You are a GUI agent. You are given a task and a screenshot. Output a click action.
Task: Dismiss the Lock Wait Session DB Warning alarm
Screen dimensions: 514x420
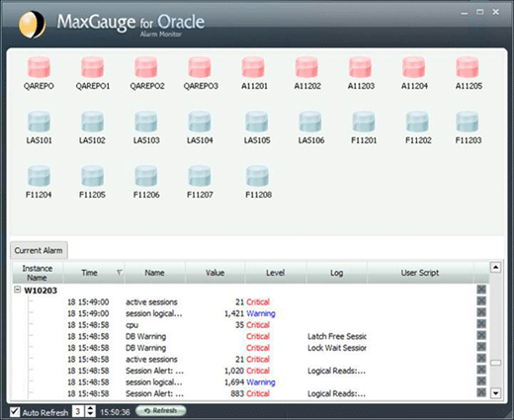click(x=481, y=347)
